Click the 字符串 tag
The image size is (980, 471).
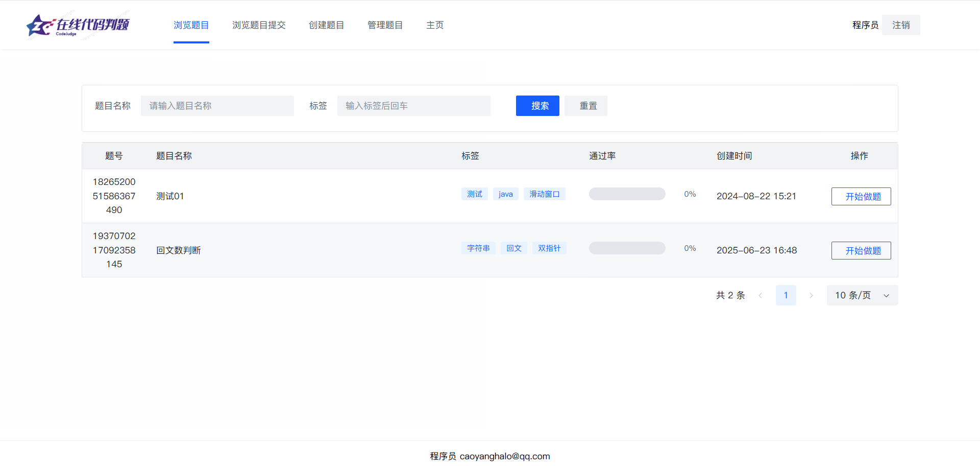point(478,248)
